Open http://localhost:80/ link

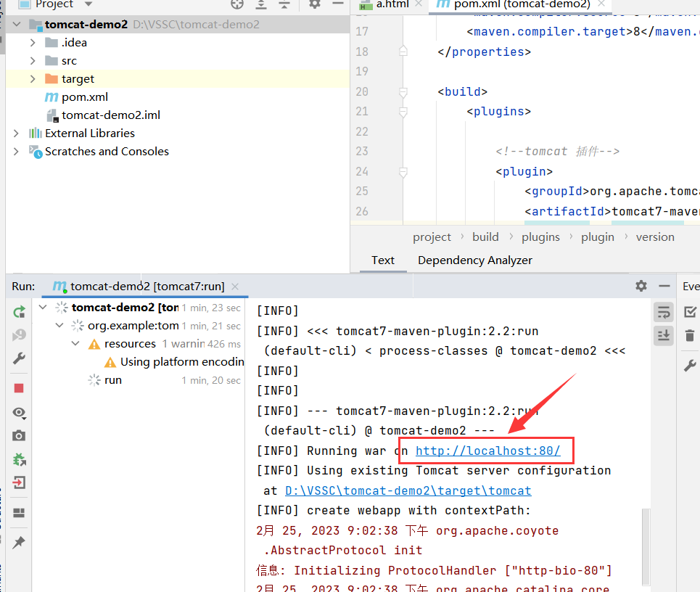[x=488, y=451]
